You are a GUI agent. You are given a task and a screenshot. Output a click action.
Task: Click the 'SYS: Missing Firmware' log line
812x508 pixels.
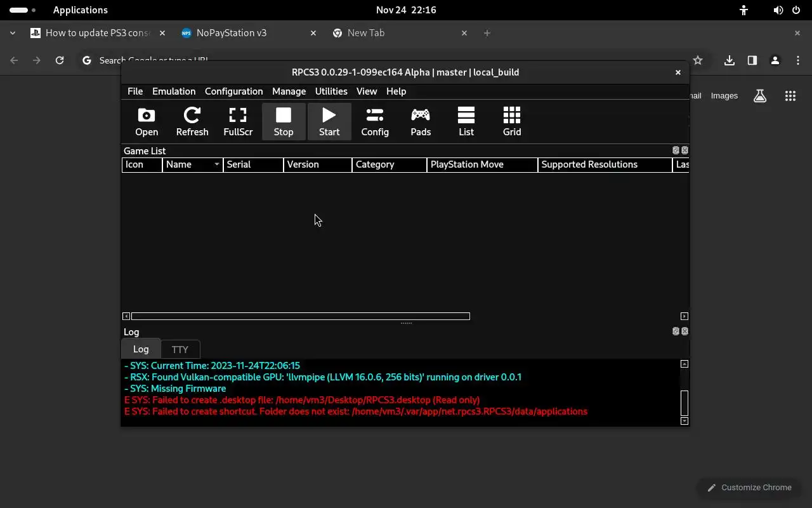point(175,389)
